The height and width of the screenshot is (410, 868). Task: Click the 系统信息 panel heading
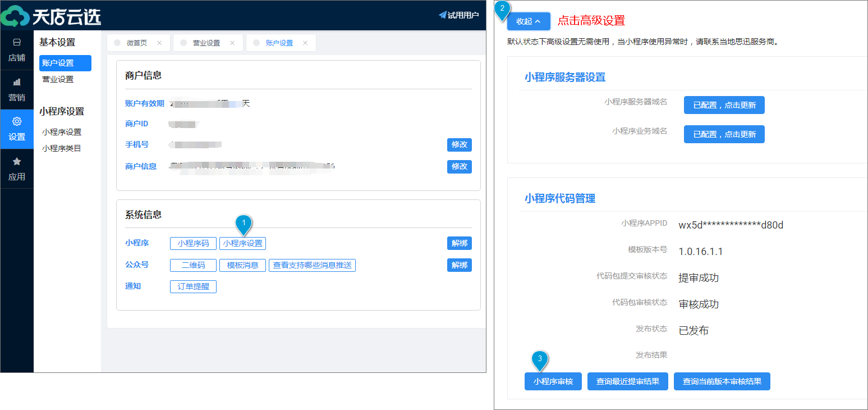tap(144, 215)
